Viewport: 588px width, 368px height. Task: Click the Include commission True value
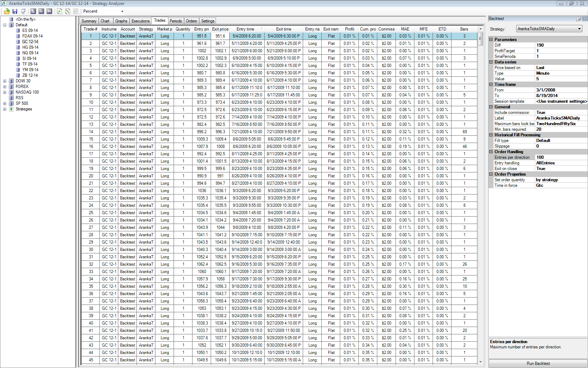tap(561, 113)
